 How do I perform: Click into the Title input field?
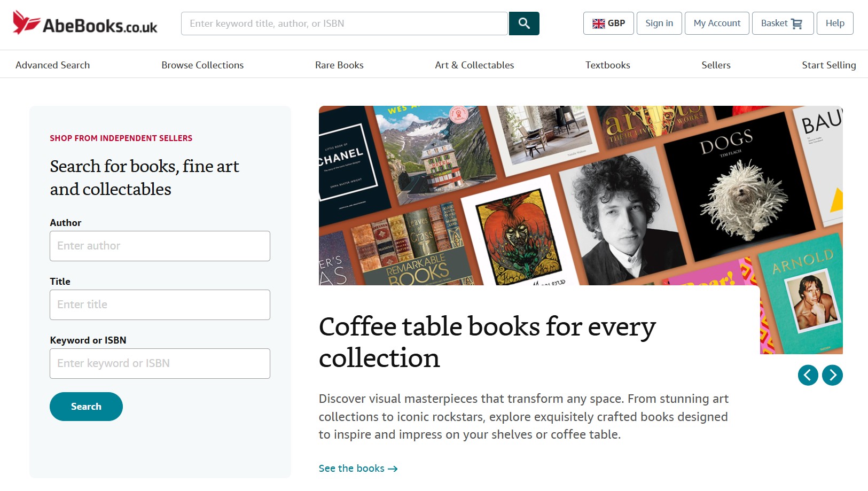tap(160, 305)
